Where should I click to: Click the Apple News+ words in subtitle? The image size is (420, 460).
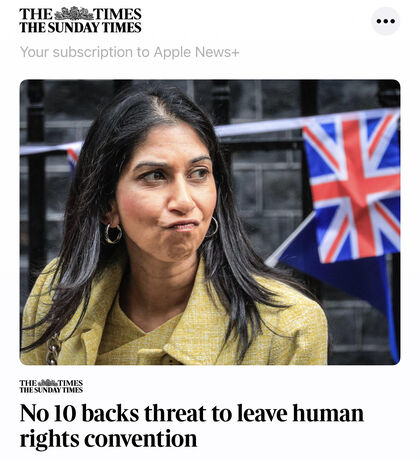(x=197, y=52)
